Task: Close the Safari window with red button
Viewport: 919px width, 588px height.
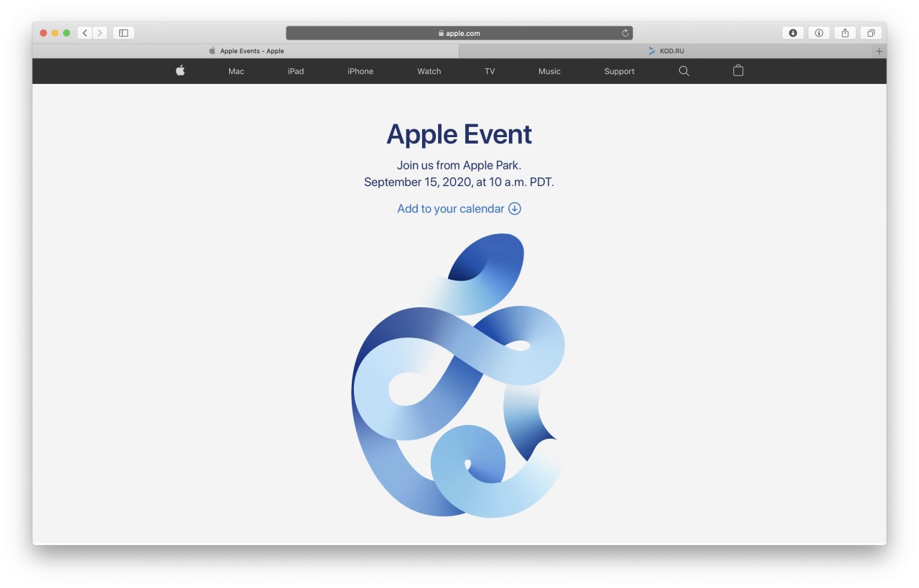Action: [43, 33]
